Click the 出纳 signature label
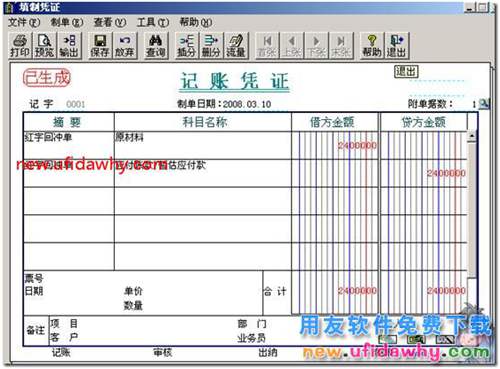Screen dimensions: 500x369 point(268,352)
